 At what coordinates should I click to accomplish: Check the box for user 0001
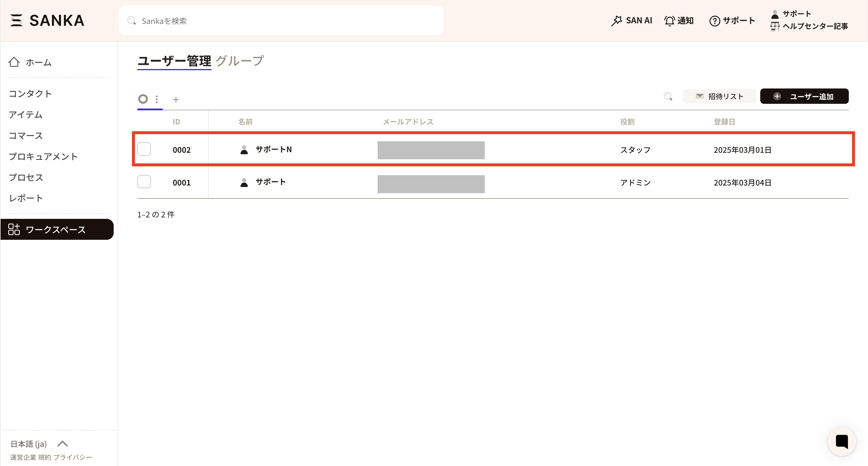144,182
